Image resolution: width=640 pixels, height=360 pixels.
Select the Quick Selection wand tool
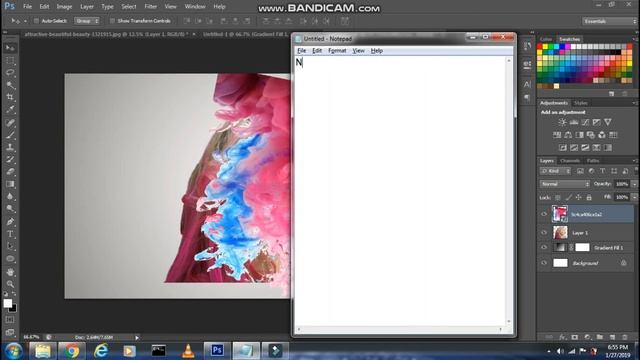point(10,85)
